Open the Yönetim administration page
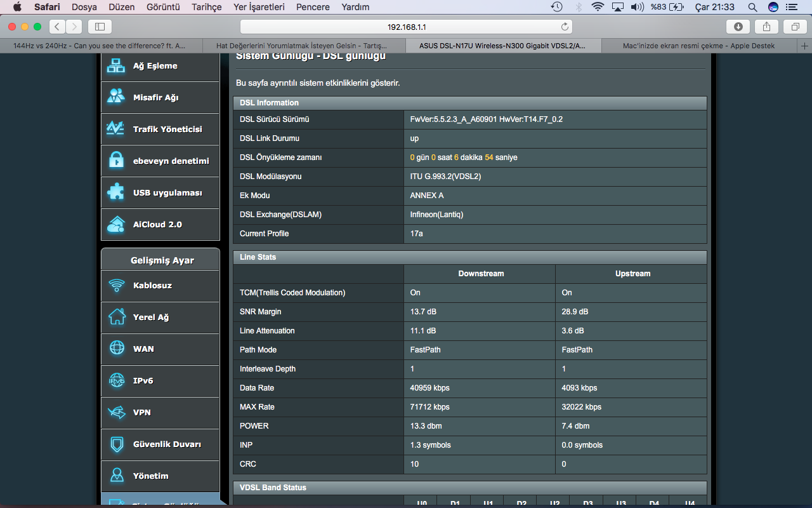Viewport: 812px width, 508px height. (x=150, y=476)
